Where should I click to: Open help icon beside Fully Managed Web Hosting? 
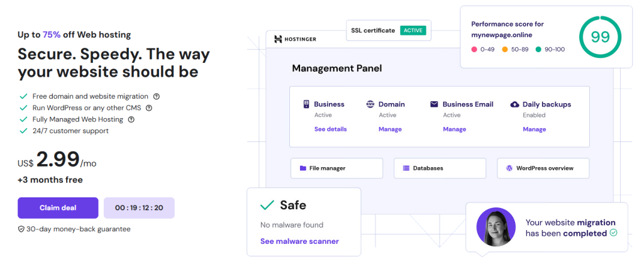coord(131,119)
